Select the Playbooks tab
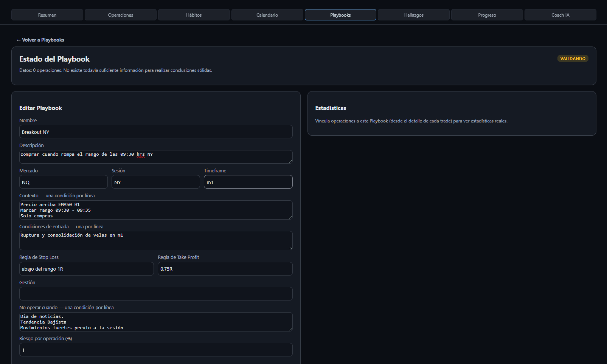Screen dimensions: 607x364 (340, 15)
